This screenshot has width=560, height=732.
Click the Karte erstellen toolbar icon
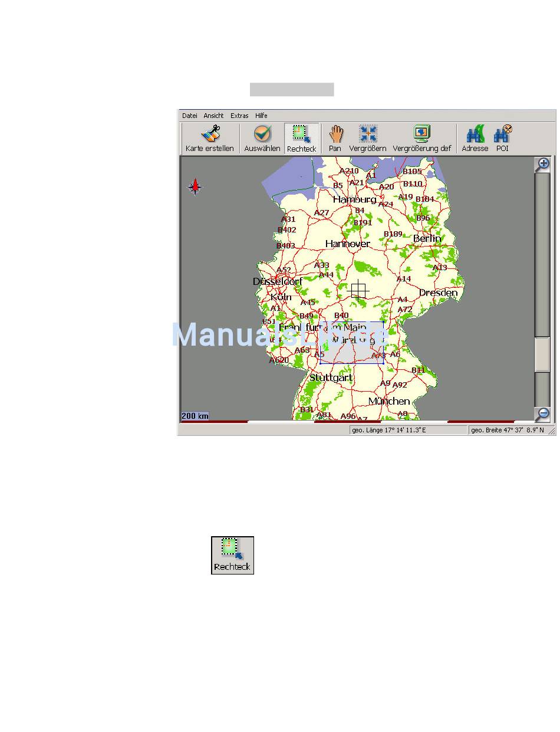click(x=209, y=139)
